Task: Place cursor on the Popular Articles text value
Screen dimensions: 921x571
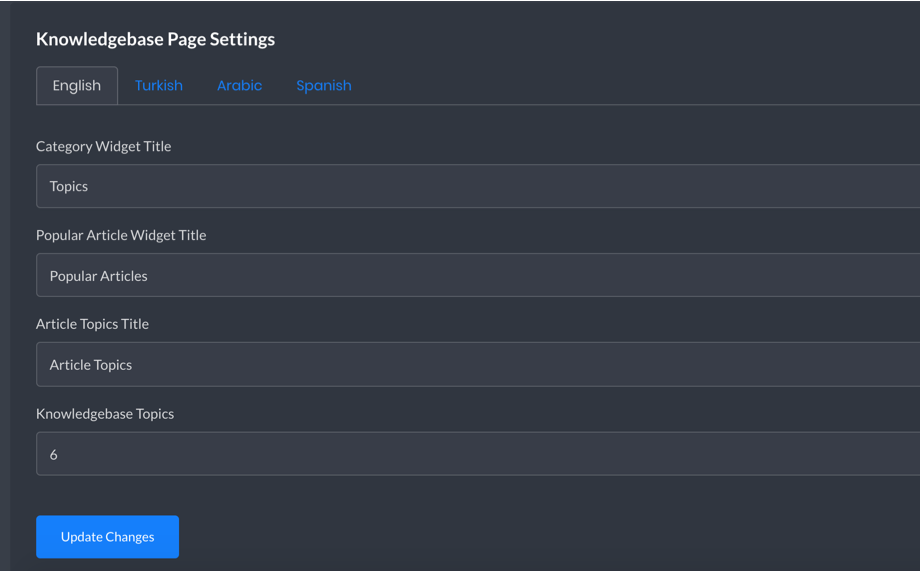Action: pos(99,276)
